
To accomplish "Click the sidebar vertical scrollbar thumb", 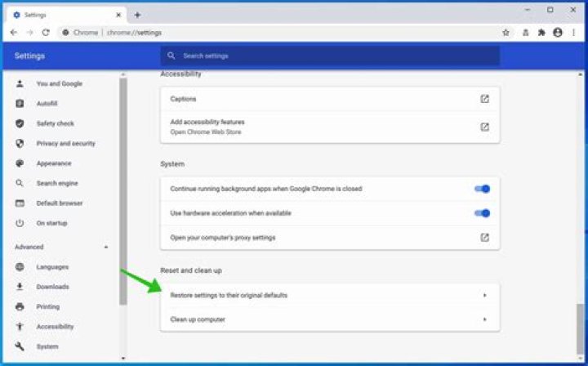I will tap(123, 191).
